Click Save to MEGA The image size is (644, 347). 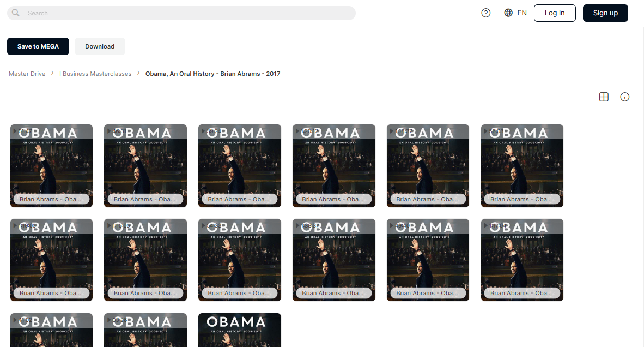click(38, 46)
